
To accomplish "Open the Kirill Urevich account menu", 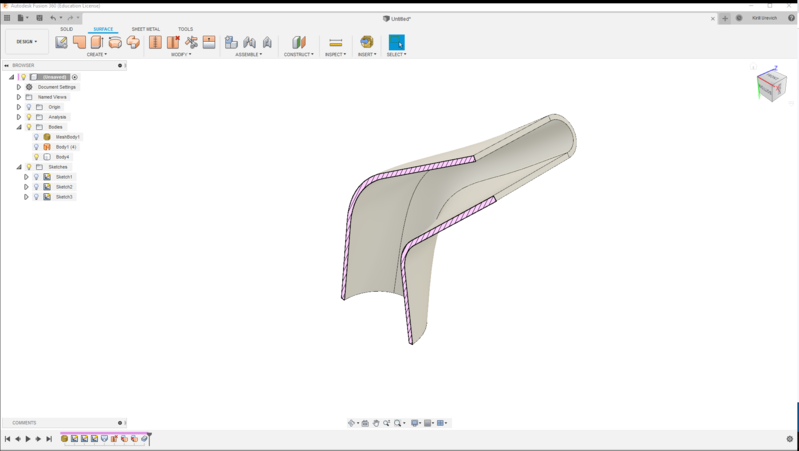I will click(764, 18).
